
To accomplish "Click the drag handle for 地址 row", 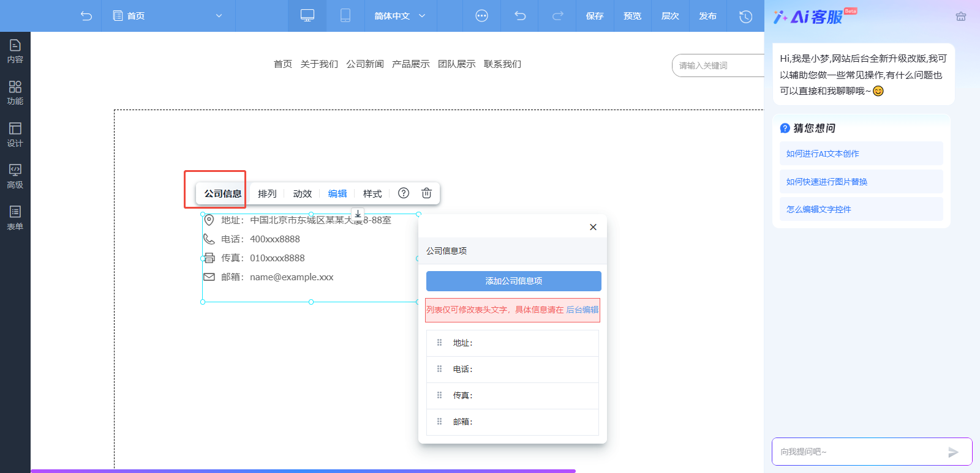I will 439,343.
